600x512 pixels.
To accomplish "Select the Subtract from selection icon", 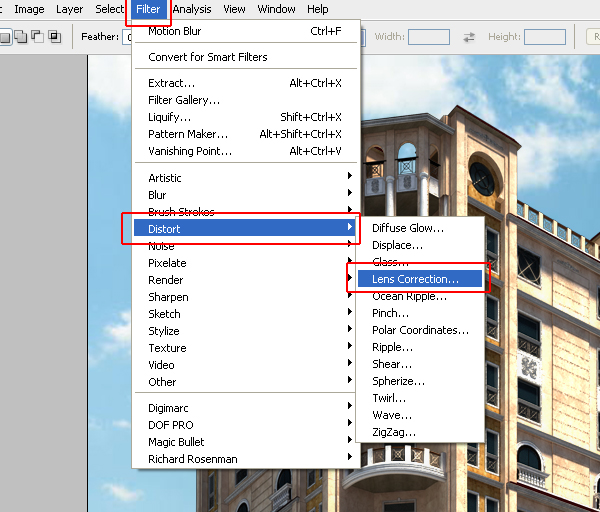I will pyautogui.click(x=37, y=37).
